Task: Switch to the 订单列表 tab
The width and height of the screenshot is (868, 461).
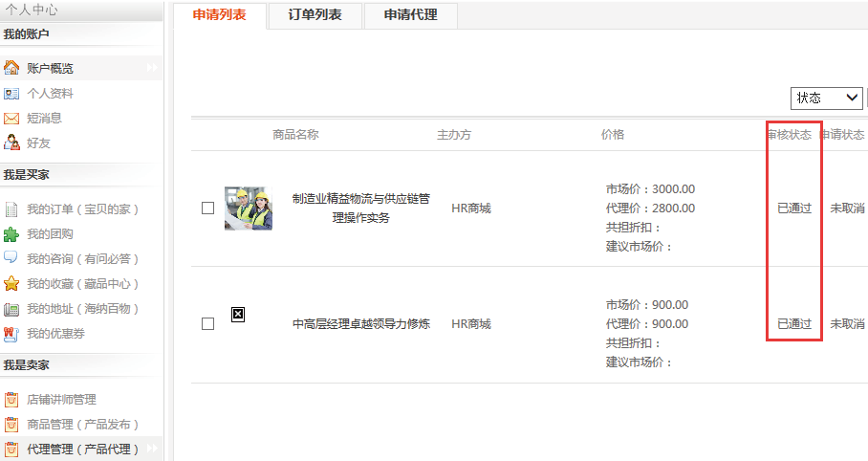Action: [x=315, y=15]
